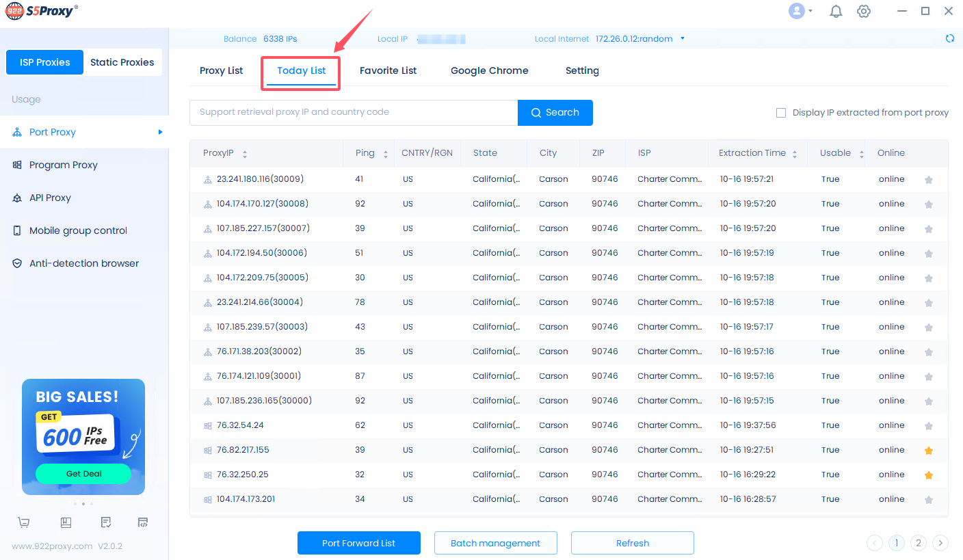The image size is (963, 560).
Task: Click the Search button
Action: click(555, 113)
